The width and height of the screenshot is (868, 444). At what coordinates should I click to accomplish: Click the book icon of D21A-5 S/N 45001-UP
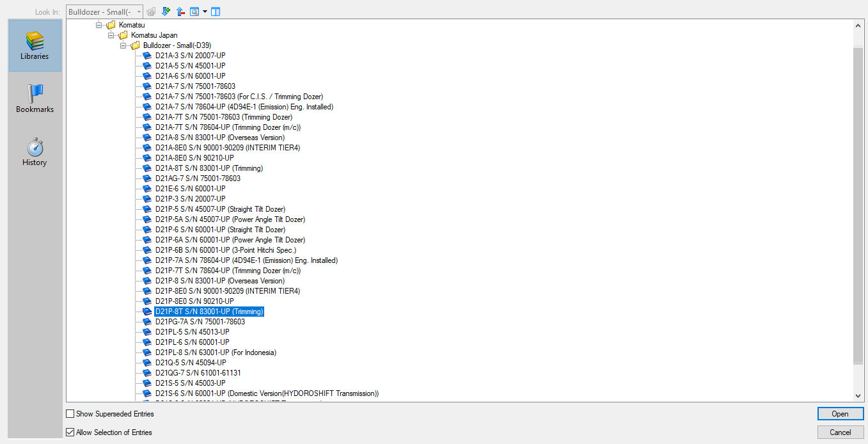(x=147, y=66)
